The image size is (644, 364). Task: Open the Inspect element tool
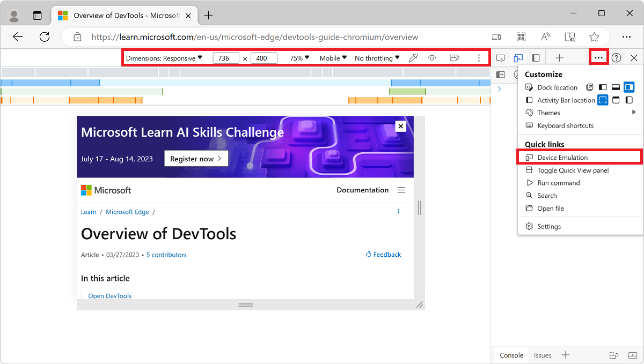[x=501, y=57]
